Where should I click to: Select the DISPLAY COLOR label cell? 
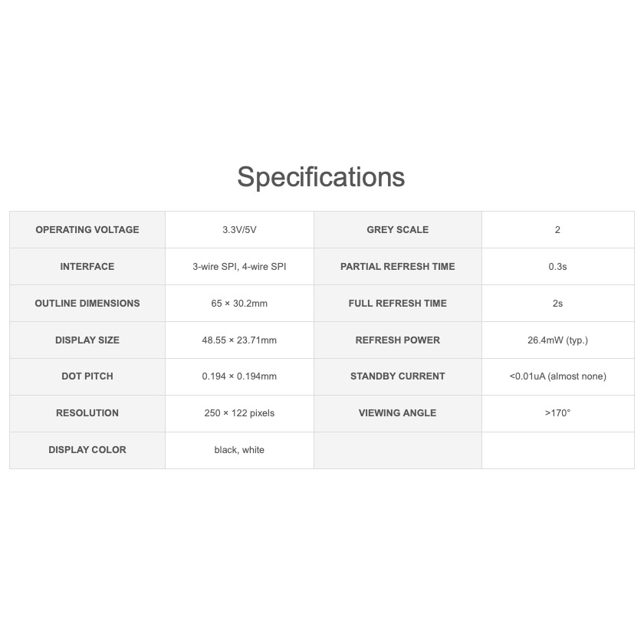point(87,450)
